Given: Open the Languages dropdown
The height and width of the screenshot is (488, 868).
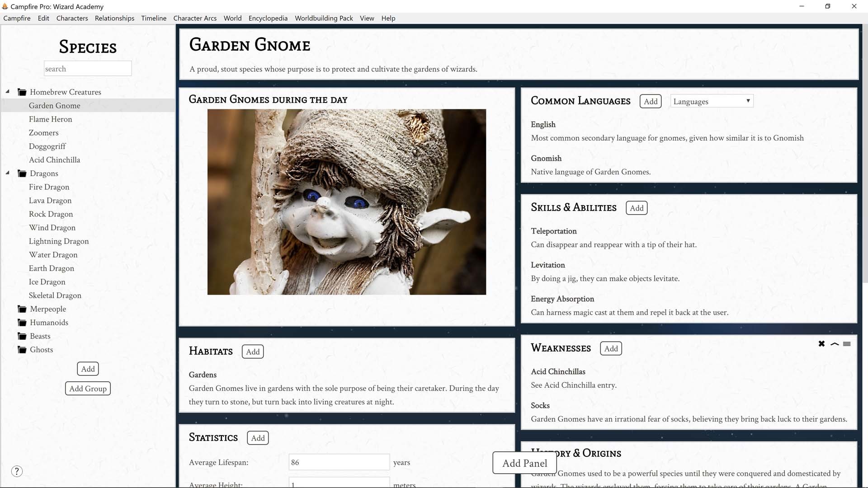Looking at the screenshot, I should tap(711, 101).
